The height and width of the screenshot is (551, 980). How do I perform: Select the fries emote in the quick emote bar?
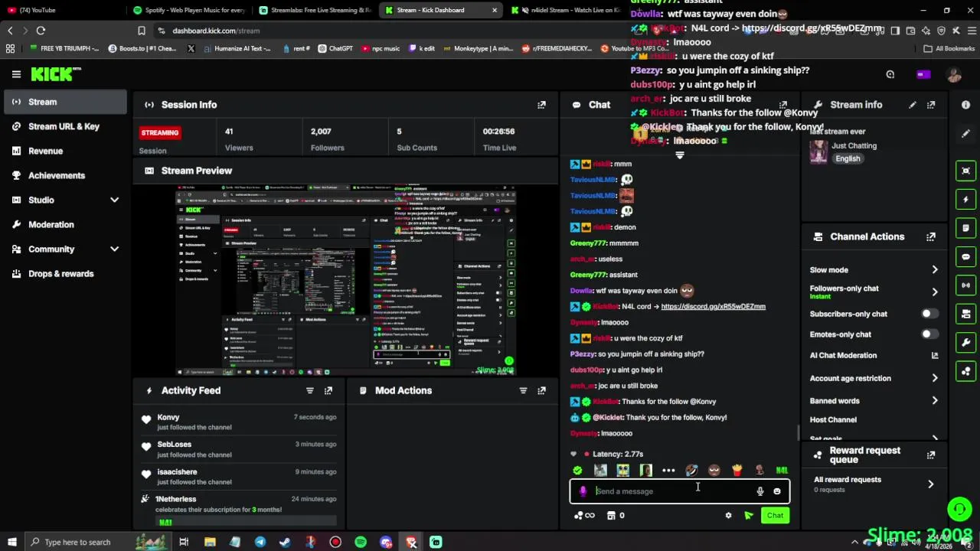(x=737, y=471)
